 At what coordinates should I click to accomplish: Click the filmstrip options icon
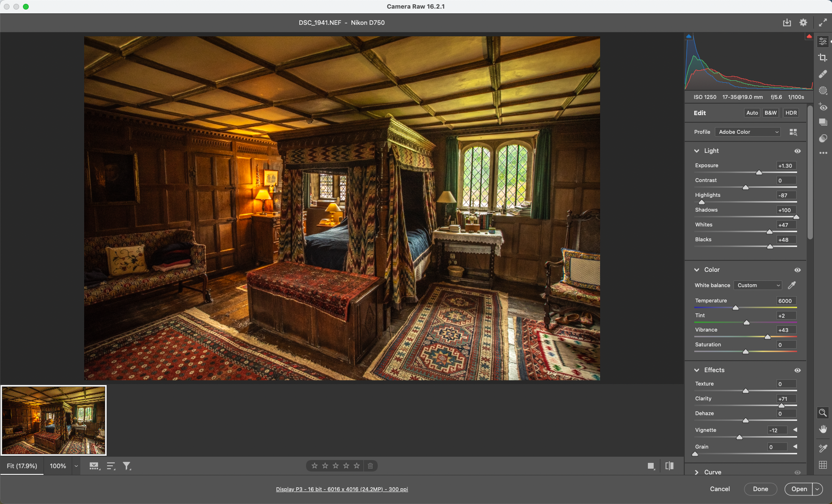coord(95,466)
